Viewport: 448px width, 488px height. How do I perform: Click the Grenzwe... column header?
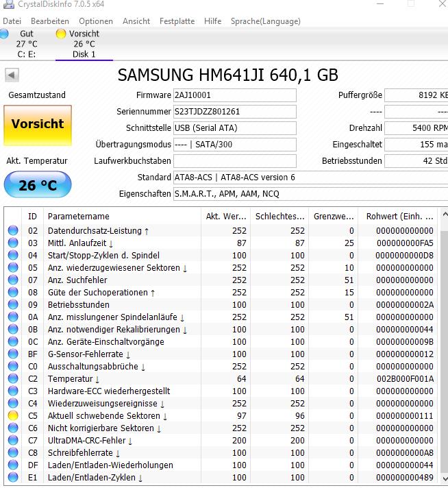point(333,217)
